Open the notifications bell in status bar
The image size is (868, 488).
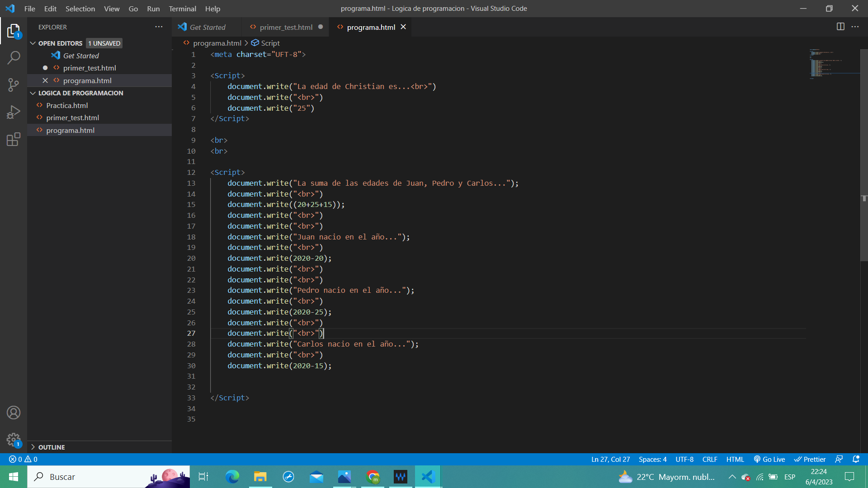point(856,459)
